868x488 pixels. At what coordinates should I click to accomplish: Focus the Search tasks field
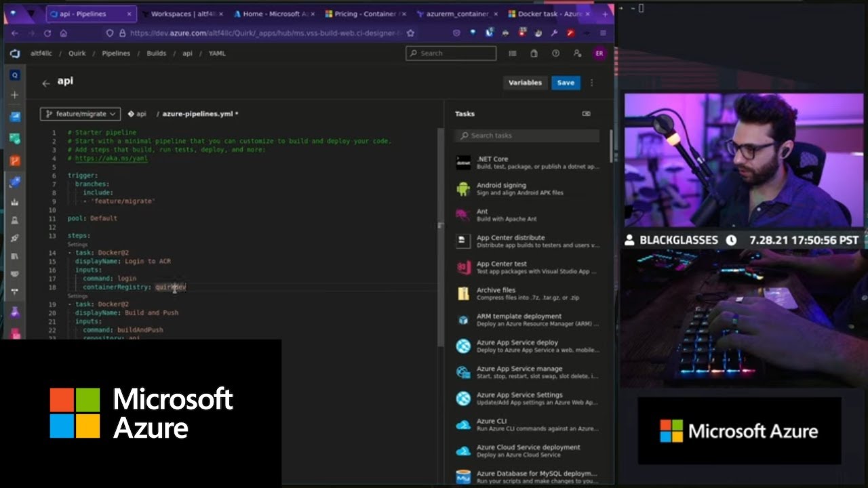tap(527, 136)
